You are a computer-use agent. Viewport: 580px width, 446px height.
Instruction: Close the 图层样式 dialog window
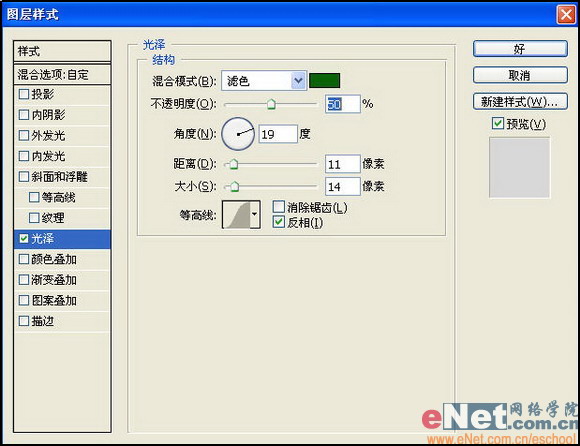[566, 14]
